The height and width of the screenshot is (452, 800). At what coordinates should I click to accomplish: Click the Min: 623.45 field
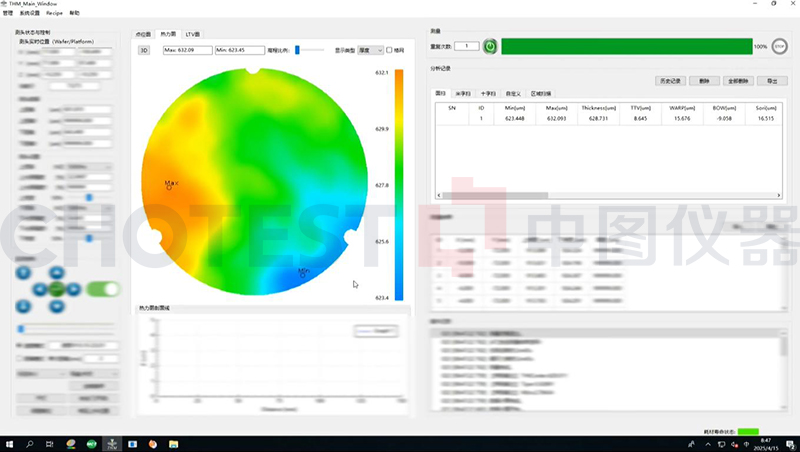(240, 50)
